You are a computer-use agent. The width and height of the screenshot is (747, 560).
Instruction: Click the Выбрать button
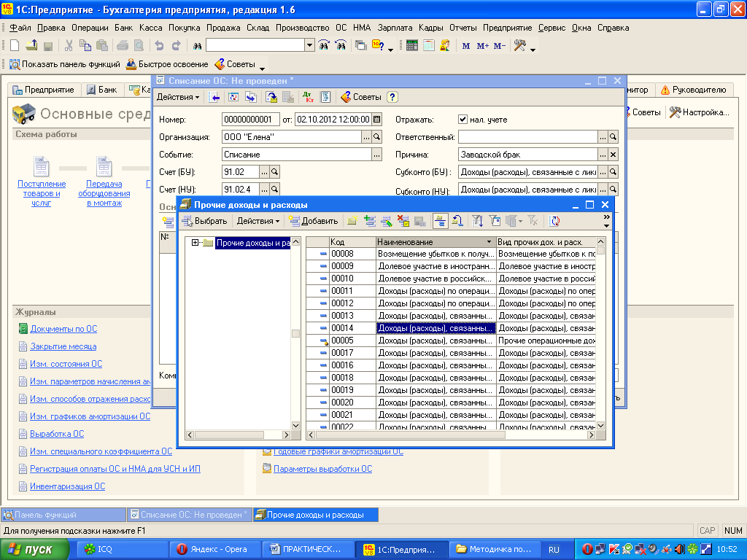[205, 221]
